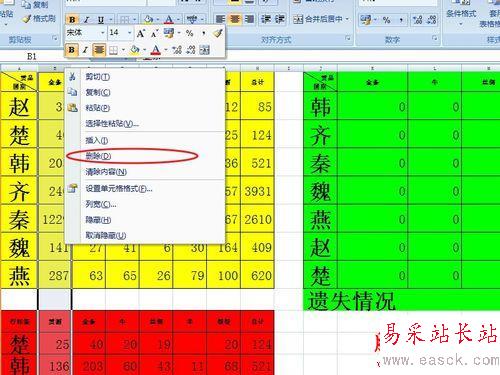Select the green 遗失情况 cell
Viewport: 500px width, 375px height.
[402, 300]
